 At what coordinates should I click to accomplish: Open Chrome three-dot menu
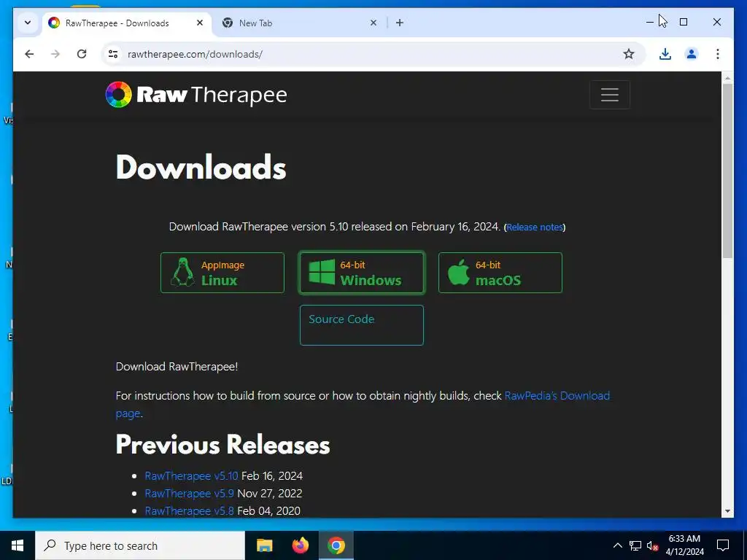[718, 54]
